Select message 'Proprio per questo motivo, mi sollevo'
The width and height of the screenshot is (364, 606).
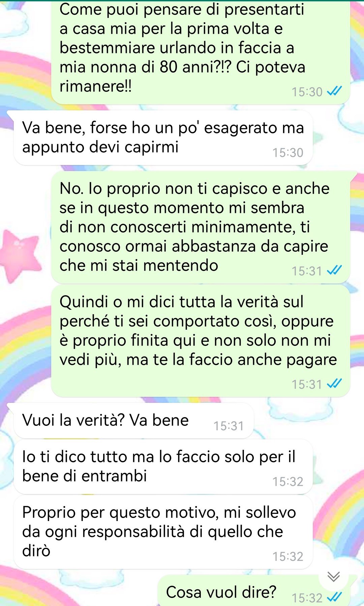click(x=163, y=532)
